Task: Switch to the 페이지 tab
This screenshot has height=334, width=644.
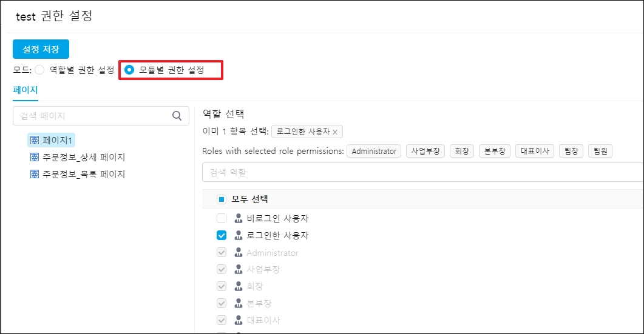Action: point(25,90)
